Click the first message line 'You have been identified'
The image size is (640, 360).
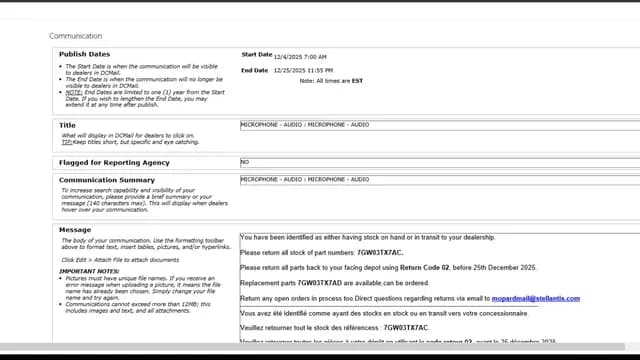pyautogui.click(x=367, y=237)
